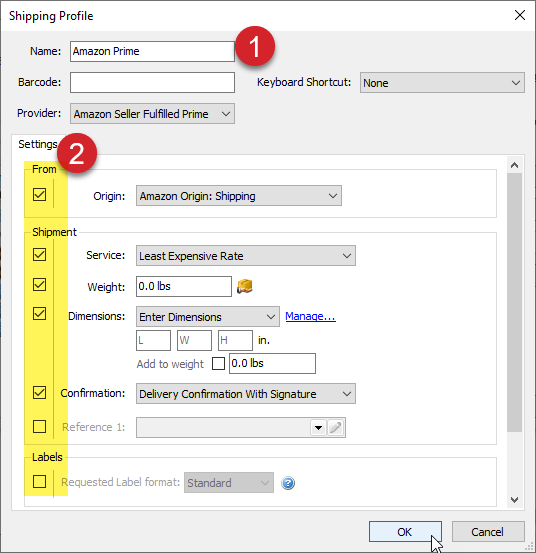Check the Requested Label format checkbox
The height and width of the screenshot is (553, 536).
coord(39,481)
